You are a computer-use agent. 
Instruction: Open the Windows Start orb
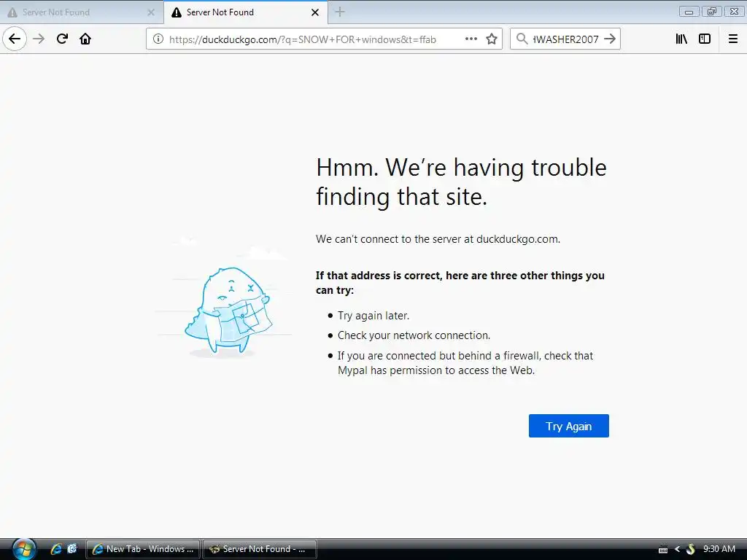coord(24,548)
